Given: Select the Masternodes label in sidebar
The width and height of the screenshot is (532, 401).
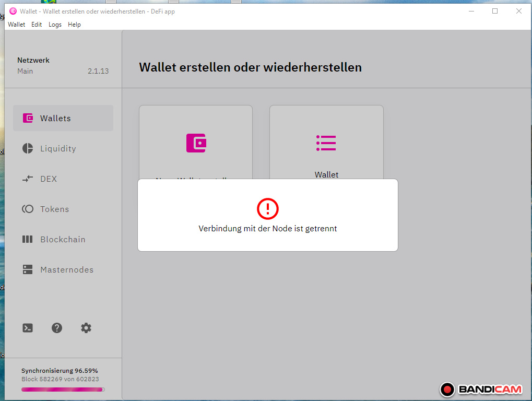Looking at the screenshot, I should coord(67,270).
